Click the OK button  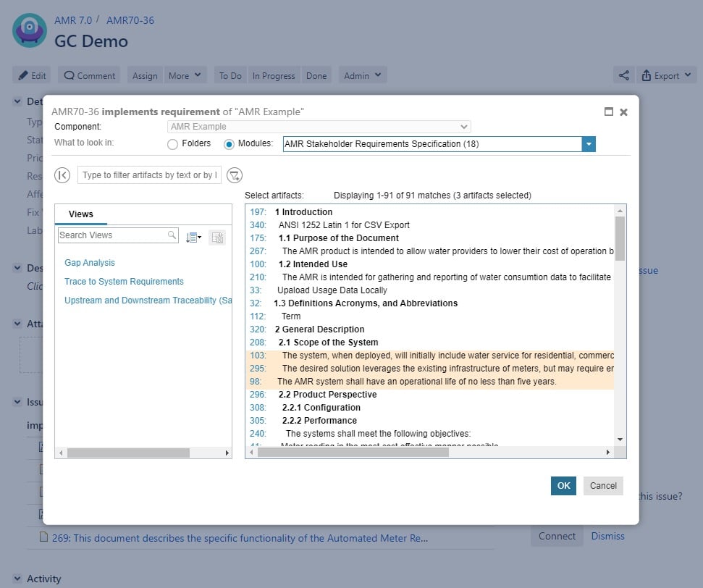click(x=563, y=486)
